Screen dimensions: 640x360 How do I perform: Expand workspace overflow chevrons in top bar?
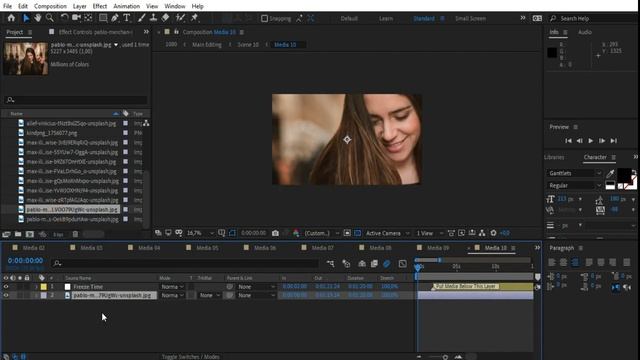pyautogui.click(x=523, y=18)
